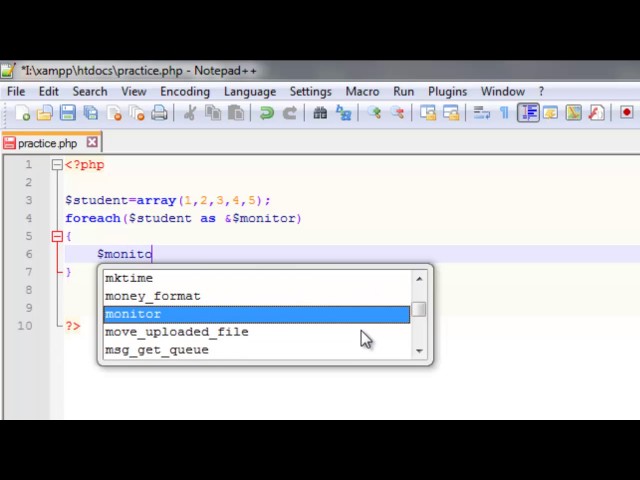Open the Run menu
The width and height of the screenshot is (640, 480).
[x=404, y=91]
